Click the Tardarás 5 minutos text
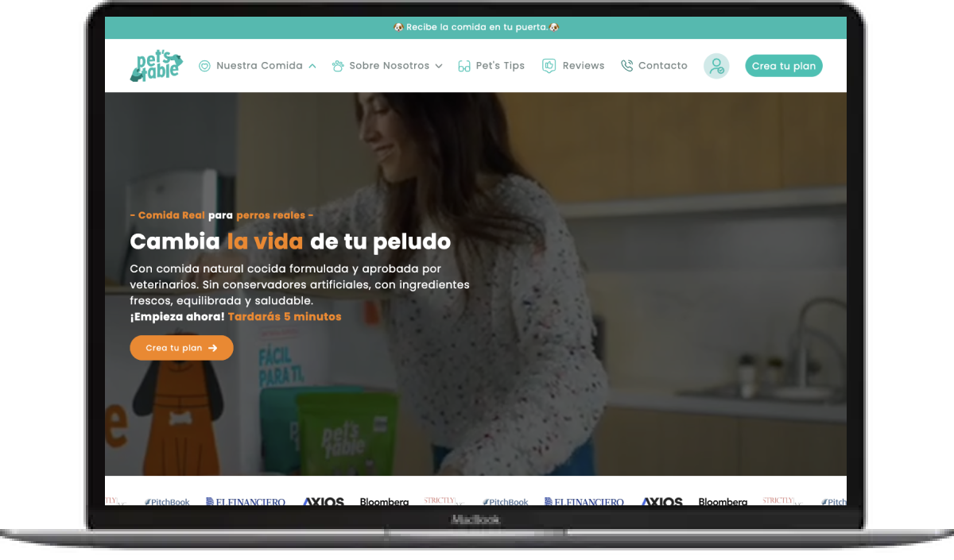This screenshot has height=560, width=954. click(x=285, y=316)
